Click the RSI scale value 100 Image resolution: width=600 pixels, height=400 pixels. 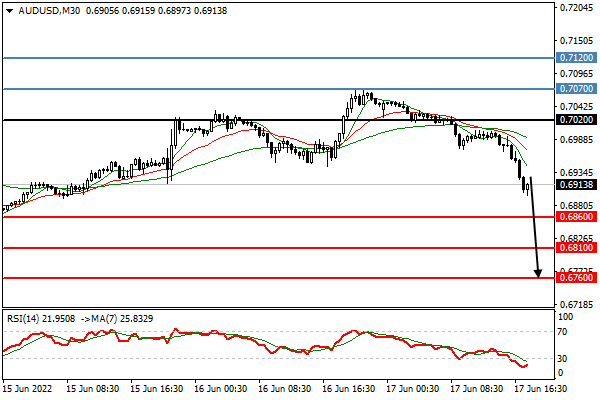[566, 317]
